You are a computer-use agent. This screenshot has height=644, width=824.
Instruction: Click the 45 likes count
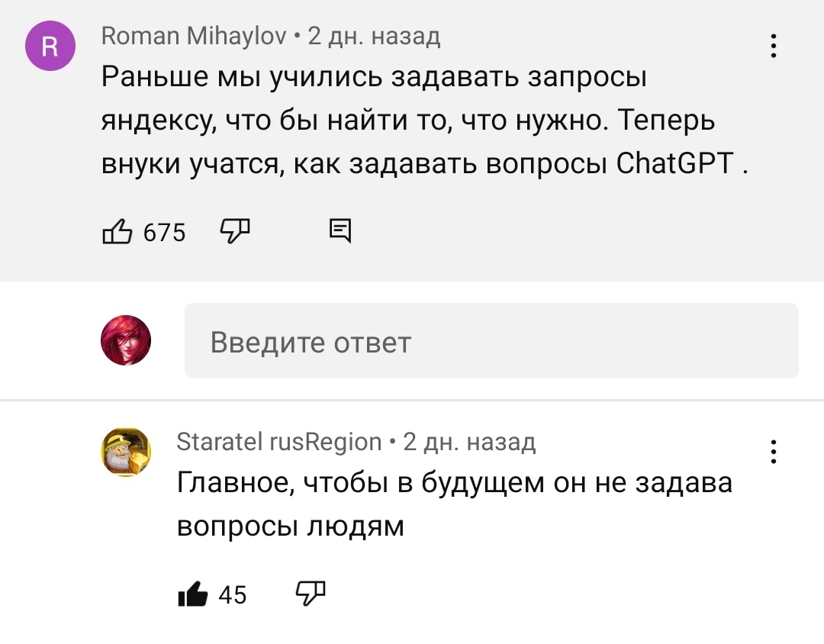click(x=233, y=594)
